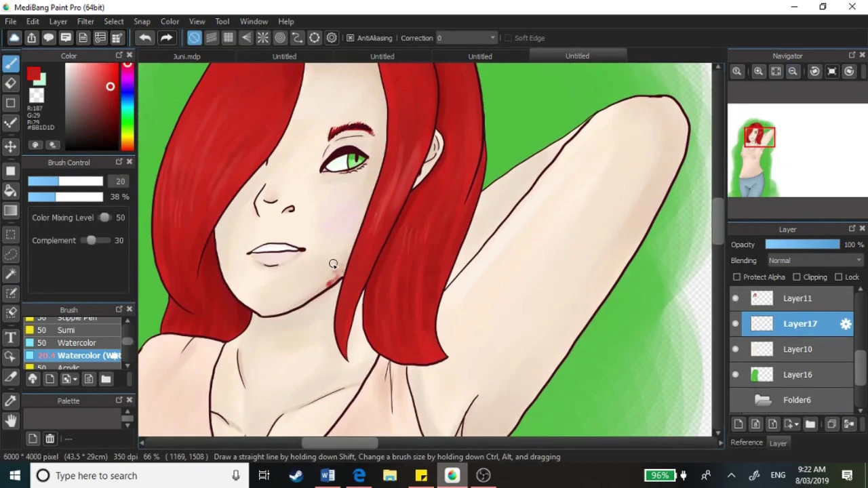The height and width of the screenshot is (488, 868).
Task: Select the Lasso tool
Action: click(10, 254)
